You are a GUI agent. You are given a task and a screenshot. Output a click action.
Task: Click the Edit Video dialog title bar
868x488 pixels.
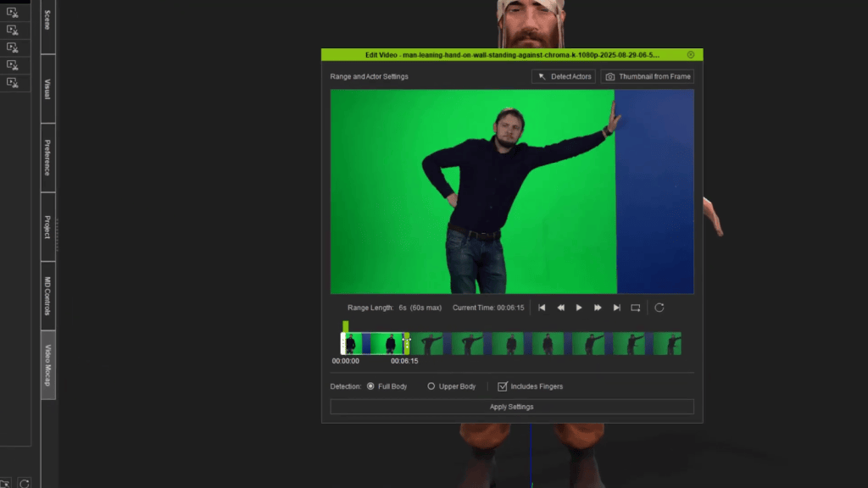pos(512,55)
